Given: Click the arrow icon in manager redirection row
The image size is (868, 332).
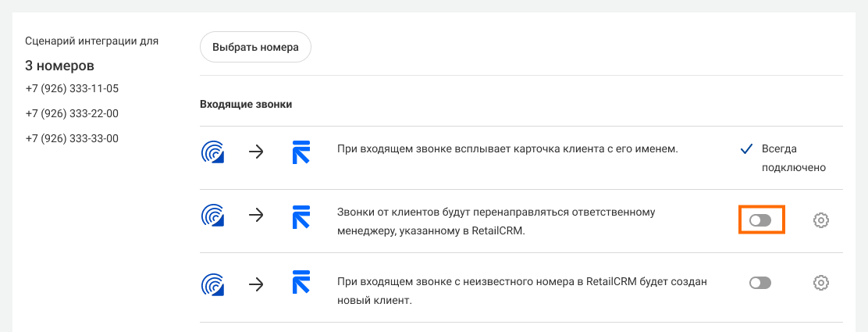Looking at the screenshot, I should [256, 216].
